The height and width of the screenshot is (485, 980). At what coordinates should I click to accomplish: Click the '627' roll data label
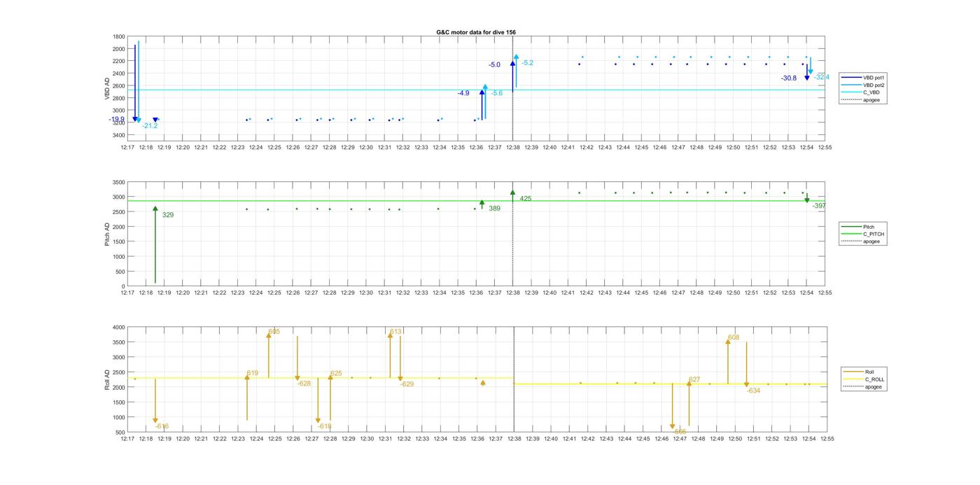694,379
